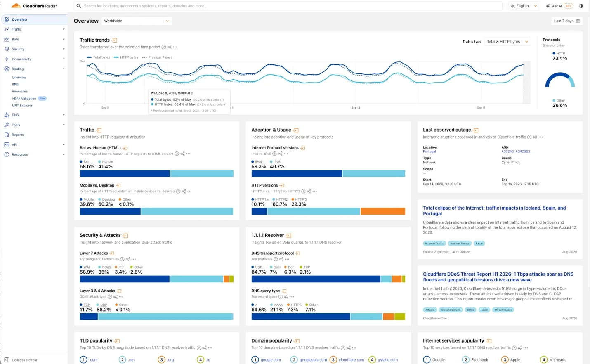This screenshot has width=590, height=364.
Task: Open the Total & HTTP bytes traffic type dropdown
Action: 507,42
